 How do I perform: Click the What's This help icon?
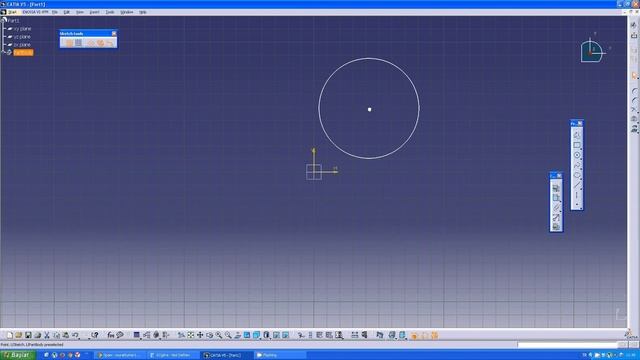point(94,335)
